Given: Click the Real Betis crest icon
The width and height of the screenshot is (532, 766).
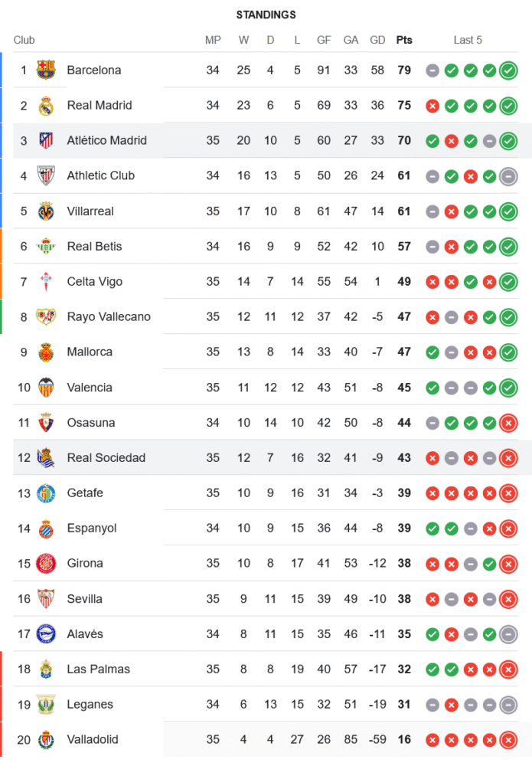Looking at the screenshot, I should [x=46, y=247].
